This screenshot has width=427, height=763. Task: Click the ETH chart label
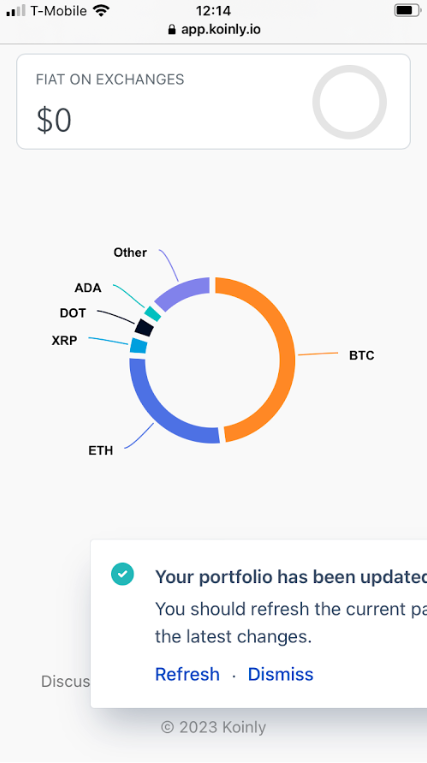(x=101, y=451)
